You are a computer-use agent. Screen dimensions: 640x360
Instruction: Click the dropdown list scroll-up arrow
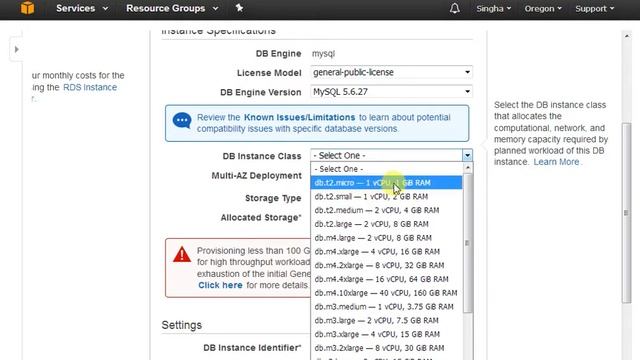pos(468,168)
